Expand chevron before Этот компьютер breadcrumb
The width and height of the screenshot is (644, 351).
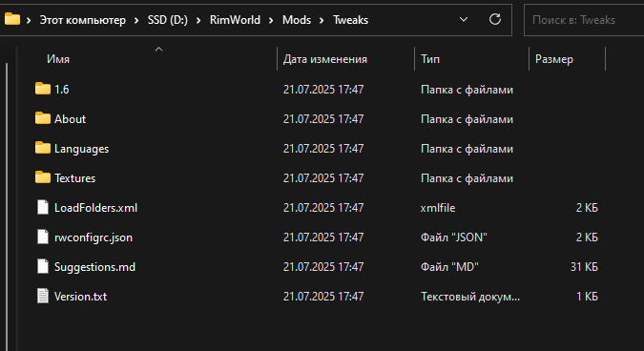tap(29, 20)
